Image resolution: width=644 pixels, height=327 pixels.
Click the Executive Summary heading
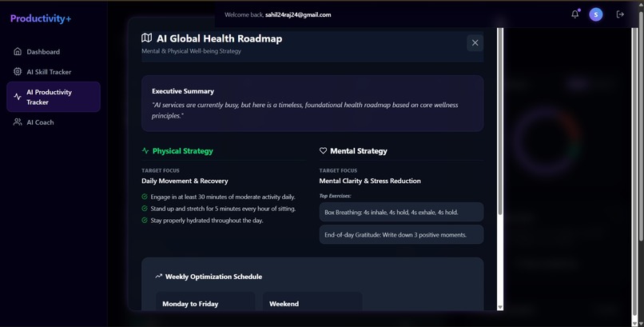pyautogui.click(x=183, y=91)
